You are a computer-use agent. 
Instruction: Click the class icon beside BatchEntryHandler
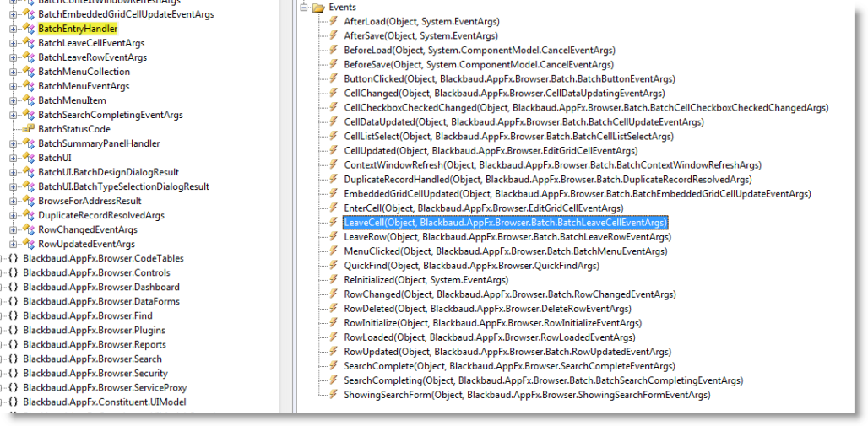point(28,28)
